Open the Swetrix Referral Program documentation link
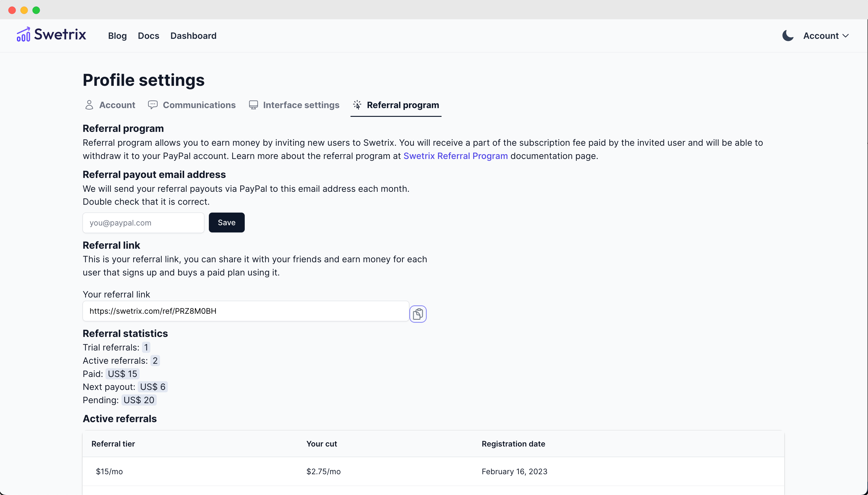868x495 pixels. click(x=455, y=156)
